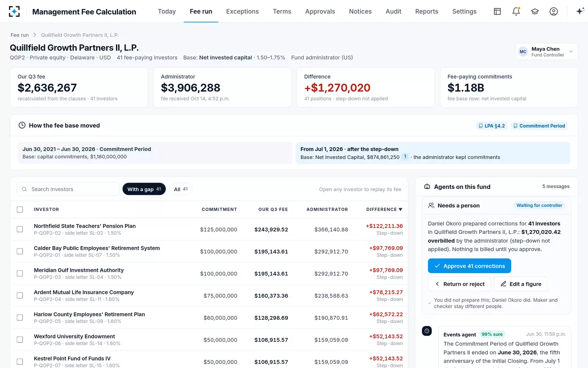The height and width of the screenshot is (368, 588).
Task: Open the graduation cap learning icon
Action: click(535, 11)
